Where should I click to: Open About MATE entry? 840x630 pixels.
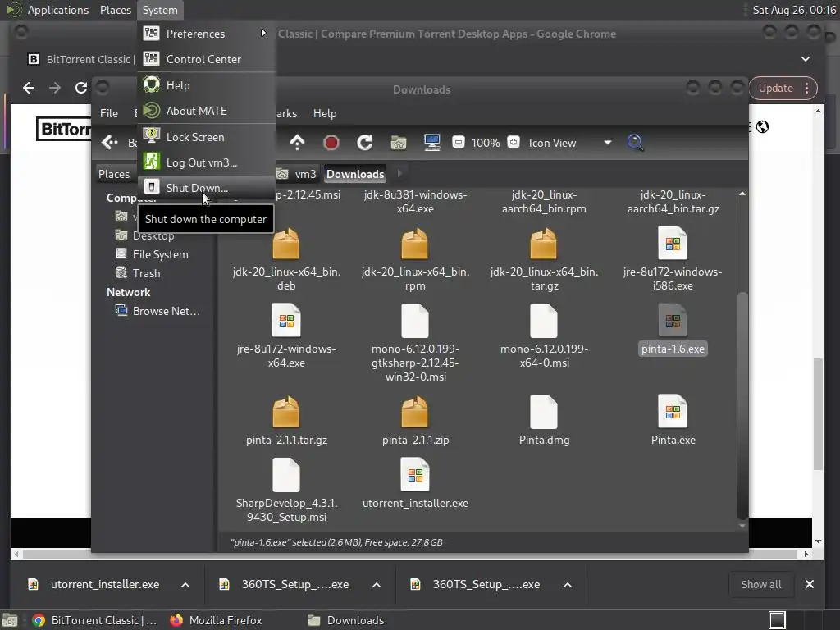tap(206, 111)
